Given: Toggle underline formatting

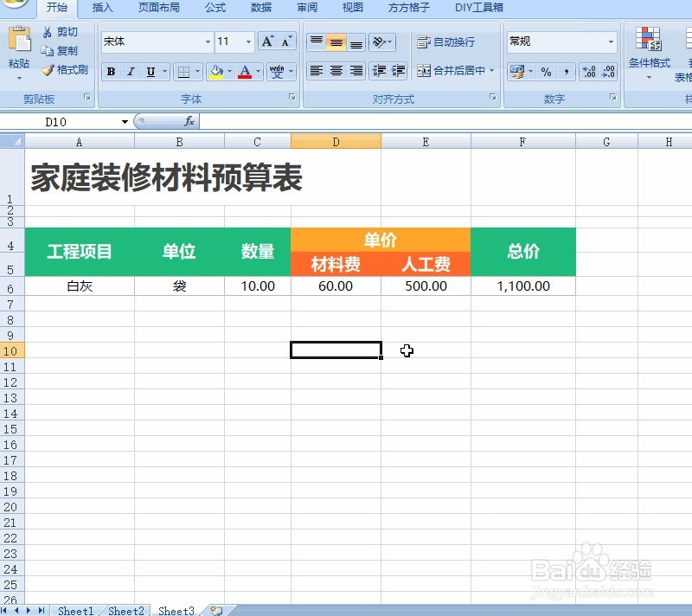Looking at the screenshot, I should pyautogui.click(x=150, y=71).
